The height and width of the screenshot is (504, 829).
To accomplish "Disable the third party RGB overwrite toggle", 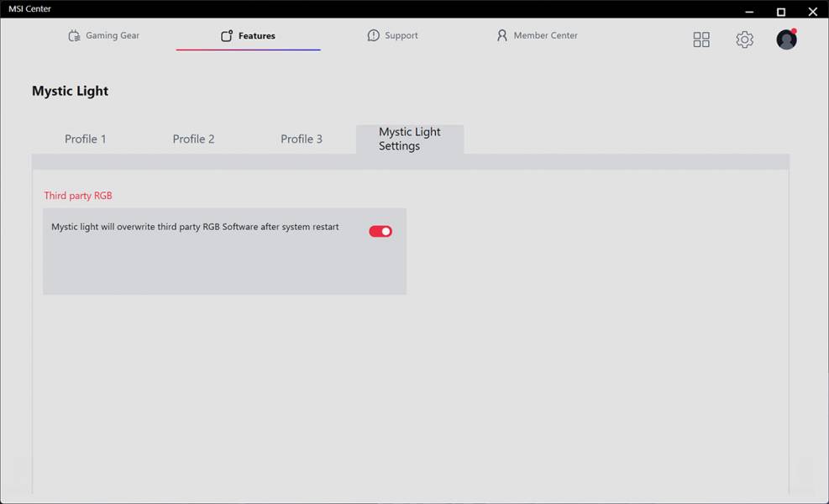I will [x=380, y=231].
